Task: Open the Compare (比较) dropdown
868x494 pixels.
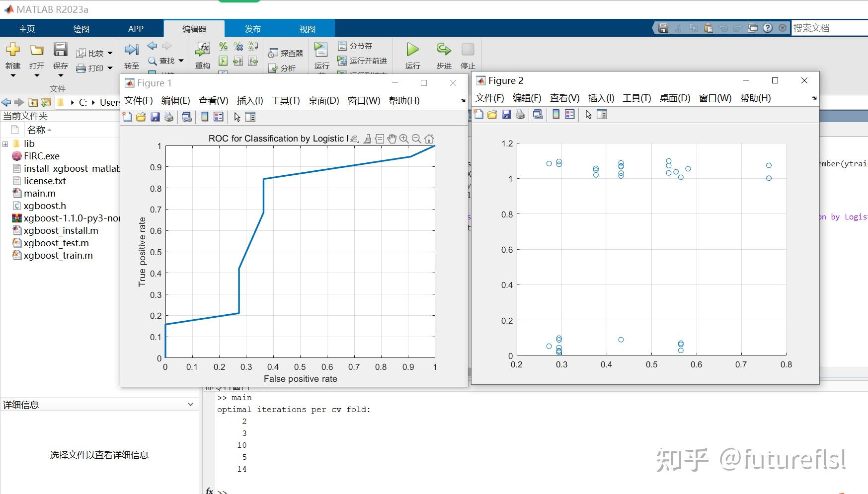Action: (110, 53)
